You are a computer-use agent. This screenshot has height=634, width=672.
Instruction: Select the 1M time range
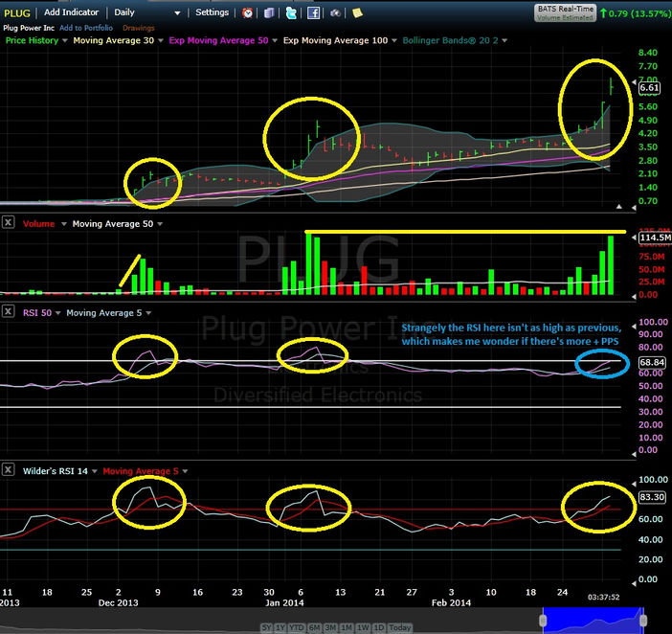coord(347,627)
